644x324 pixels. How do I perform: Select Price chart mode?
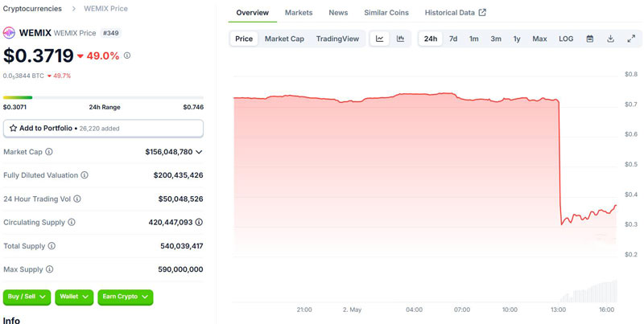pyautogui.click(x=244, y=39)
